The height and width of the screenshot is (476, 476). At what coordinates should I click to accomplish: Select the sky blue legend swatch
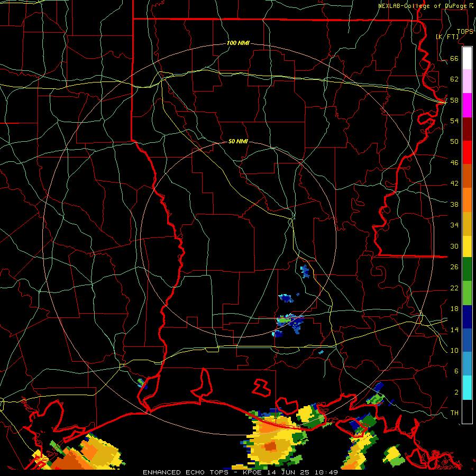click(x=467, y=364)
